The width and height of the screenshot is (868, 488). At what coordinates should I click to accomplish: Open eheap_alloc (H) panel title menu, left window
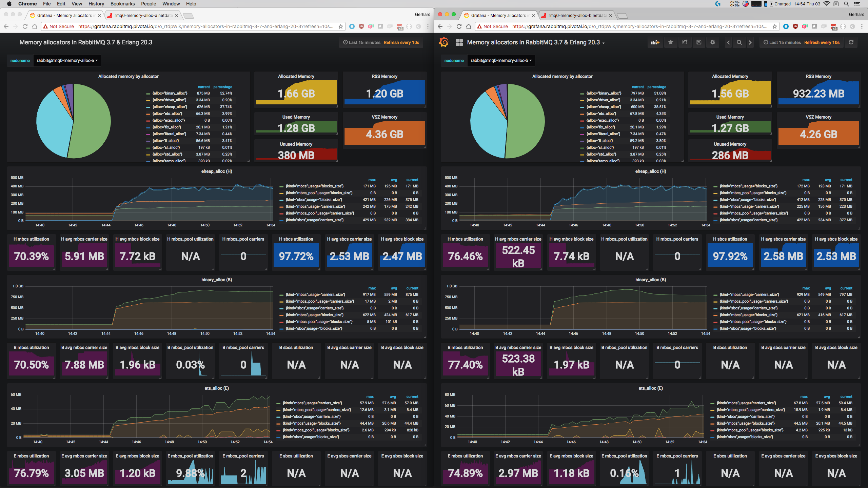tap(217, 171)
